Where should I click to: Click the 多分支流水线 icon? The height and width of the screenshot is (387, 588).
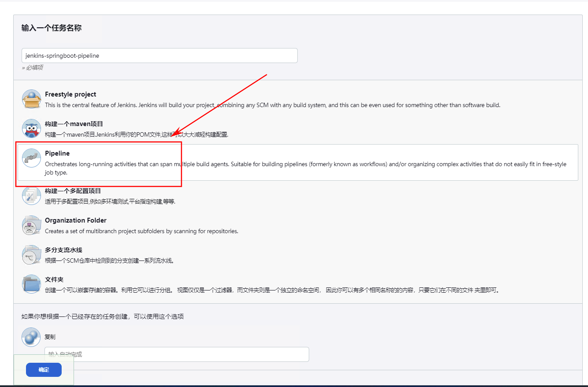(32, 254)
